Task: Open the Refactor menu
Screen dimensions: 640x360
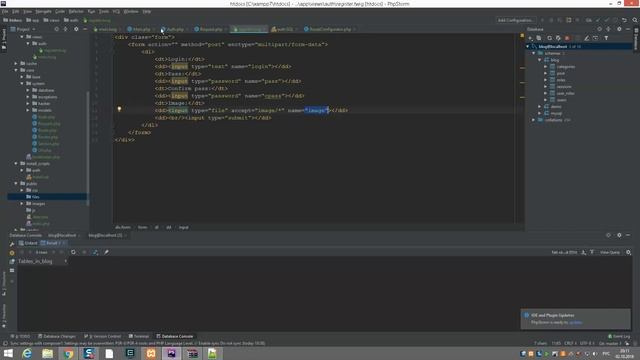Action: (76, 11)
